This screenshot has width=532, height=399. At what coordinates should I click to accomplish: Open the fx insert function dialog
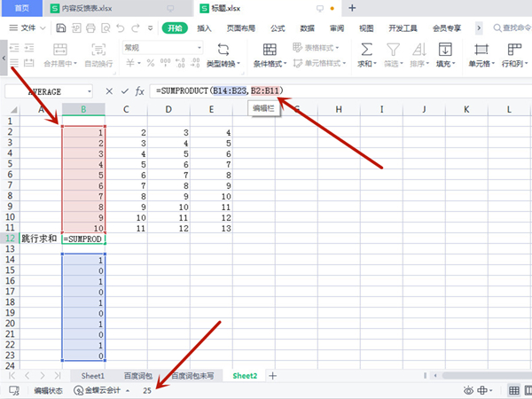click(x=139, y=91)
